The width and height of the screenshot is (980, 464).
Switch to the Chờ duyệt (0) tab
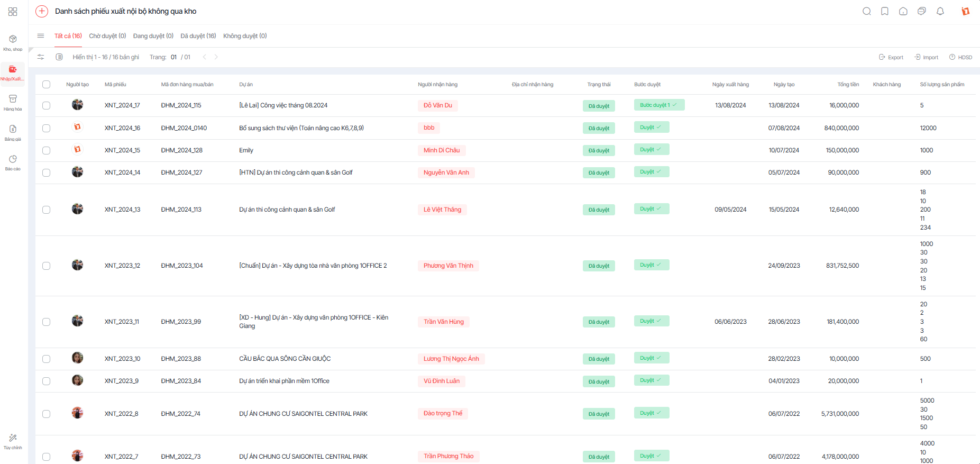tap(107, 36)
